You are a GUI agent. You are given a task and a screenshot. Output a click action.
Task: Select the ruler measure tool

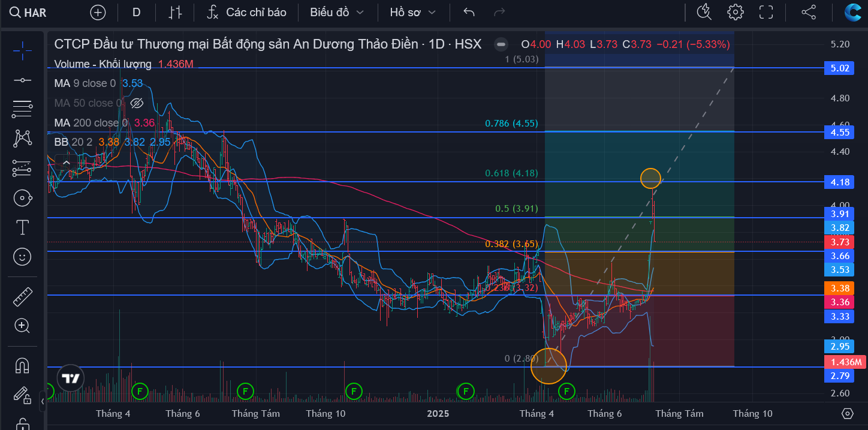pos(22,296)
